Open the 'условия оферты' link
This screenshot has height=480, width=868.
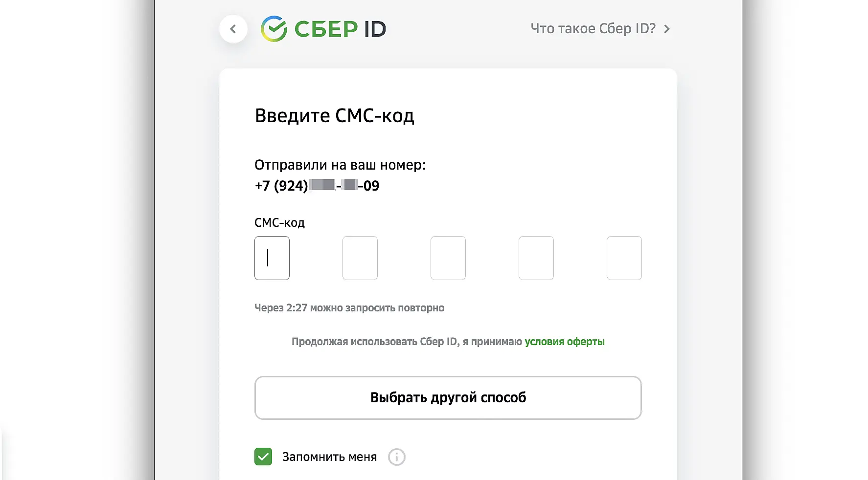click(x=565, y=342)
